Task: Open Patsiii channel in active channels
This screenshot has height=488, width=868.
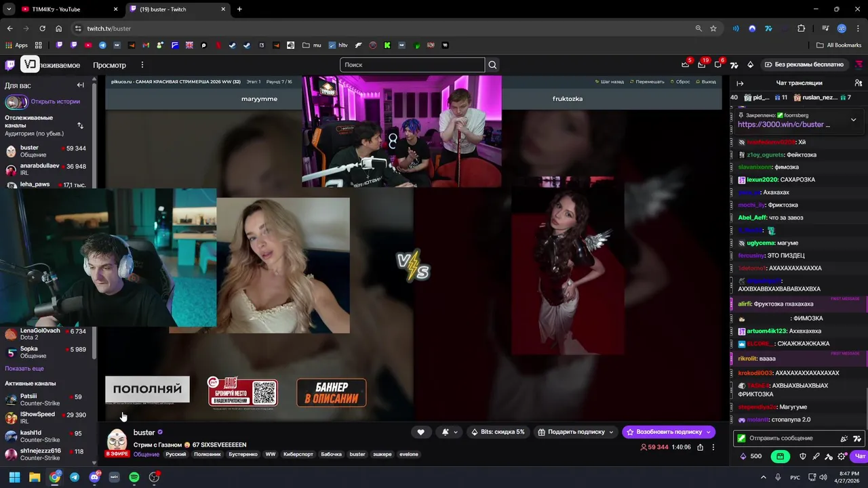Action: tap(46, 399)
